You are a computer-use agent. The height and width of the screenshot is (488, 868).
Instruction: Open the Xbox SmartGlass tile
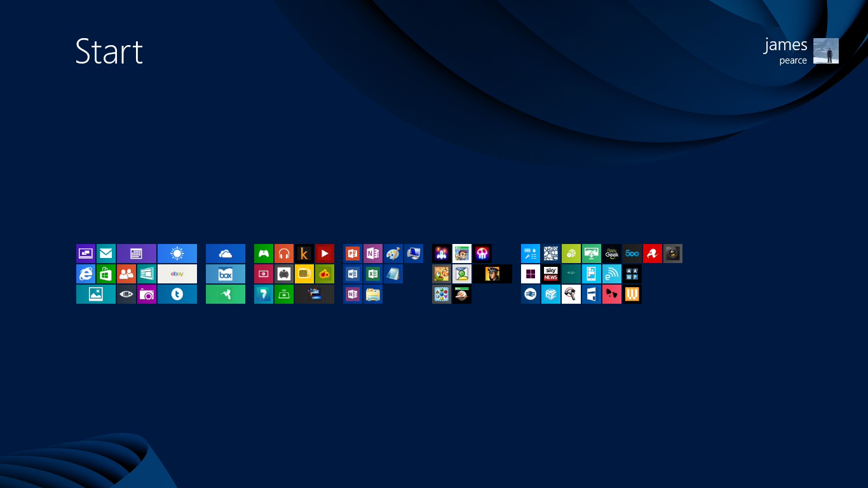point(284,294)
